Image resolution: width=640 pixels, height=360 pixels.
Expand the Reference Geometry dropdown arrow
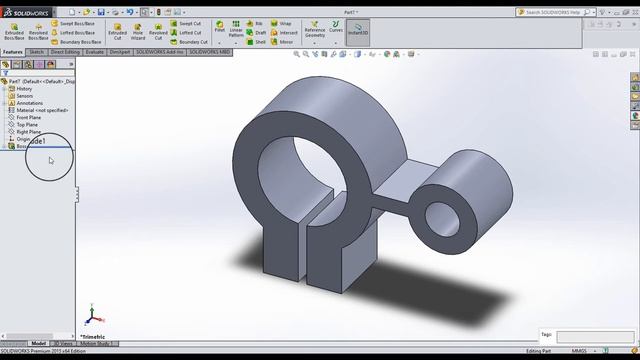(x=315, y=43)
